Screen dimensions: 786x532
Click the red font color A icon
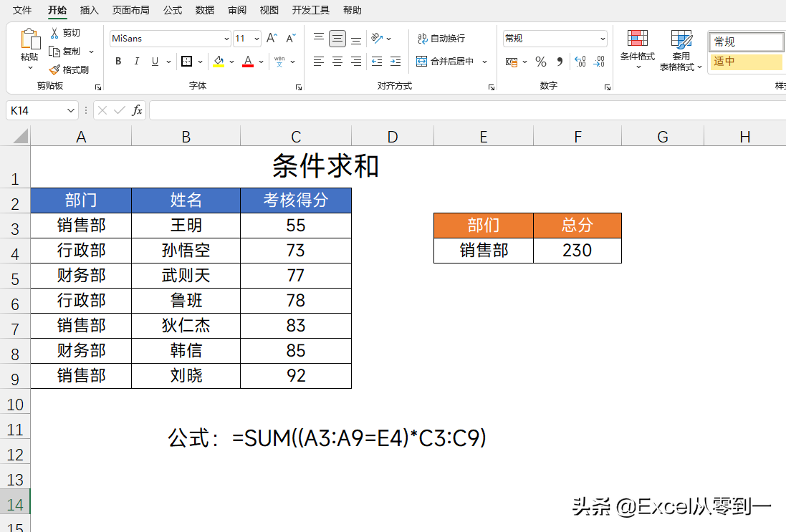pyautogui.click(x=248, y=61)
